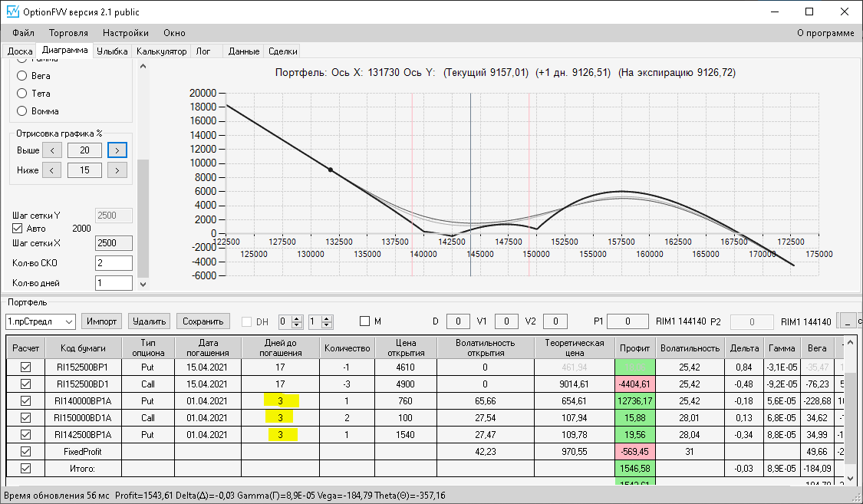The height and width of the screenshot is (504, 863).
Task: Switch to the Доска tab
Action: 20,51
